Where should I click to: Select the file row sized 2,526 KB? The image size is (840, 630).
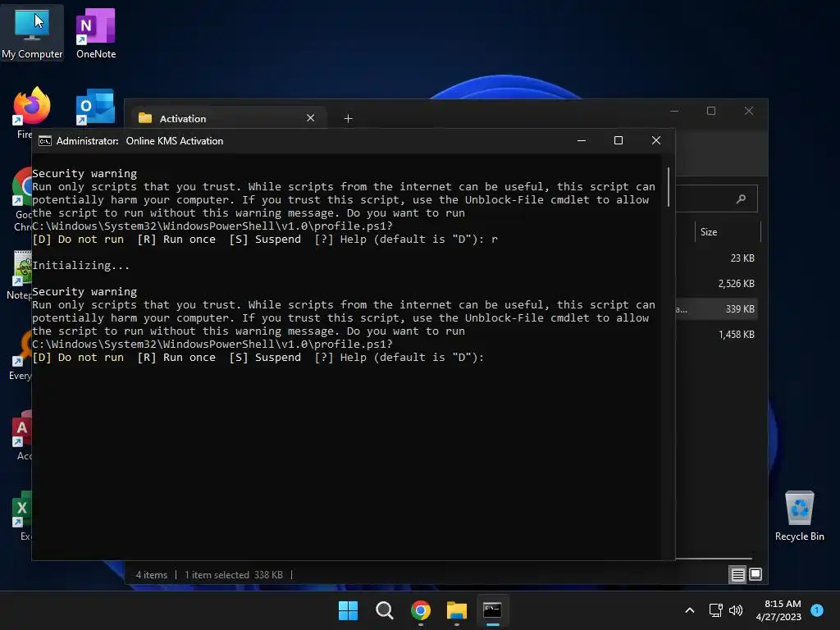click(x=716, y=283)
